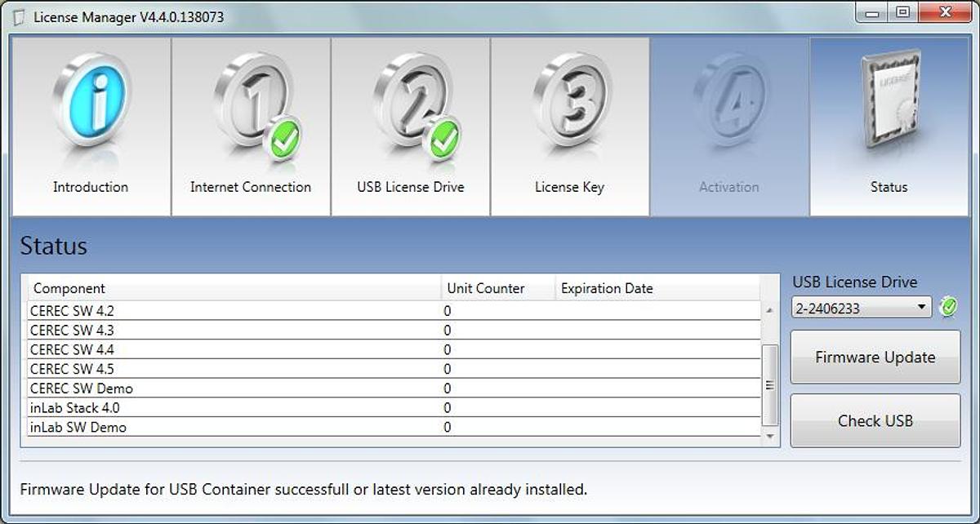Close the License Manager window
The width and height of the screenshot is (980, 524).
946,11
